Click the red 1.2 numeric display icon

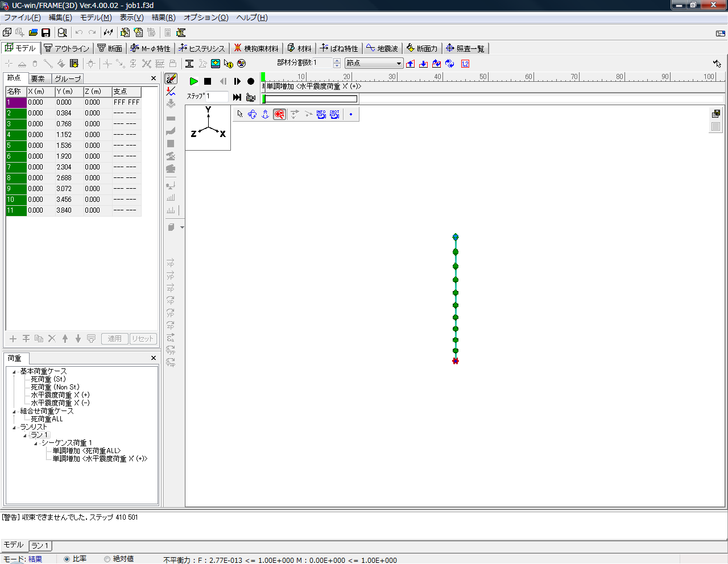pos(465,64)
